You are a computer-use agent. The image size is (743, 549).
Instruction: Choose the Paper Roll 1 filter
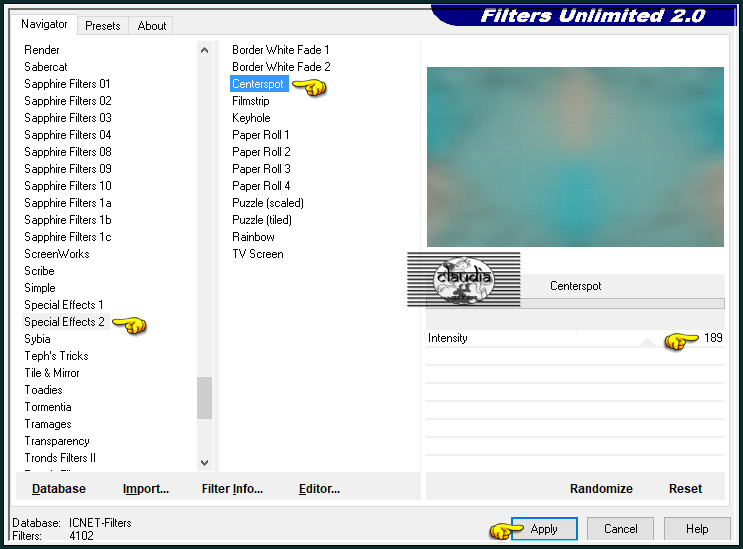click(261, 135)
